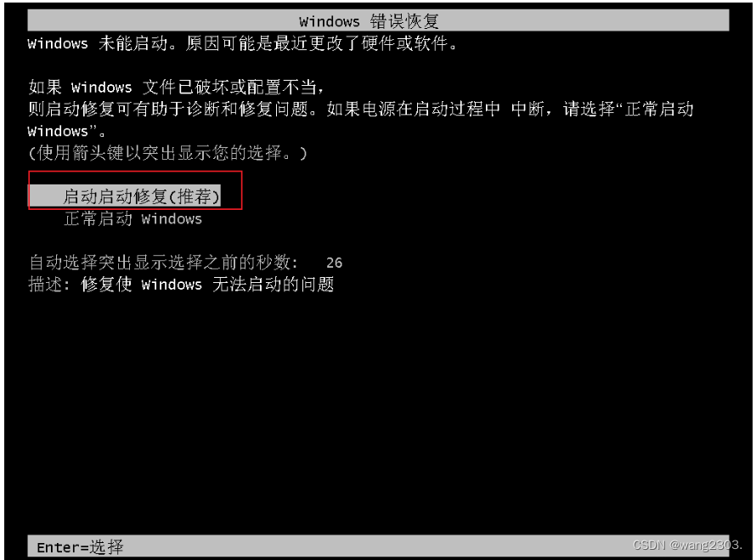The width and height of the screenshot is (756, 560).
Task: Click the 原因可能是最近更改了硬件或软件 phrase
Action: (x=321, y=43)
